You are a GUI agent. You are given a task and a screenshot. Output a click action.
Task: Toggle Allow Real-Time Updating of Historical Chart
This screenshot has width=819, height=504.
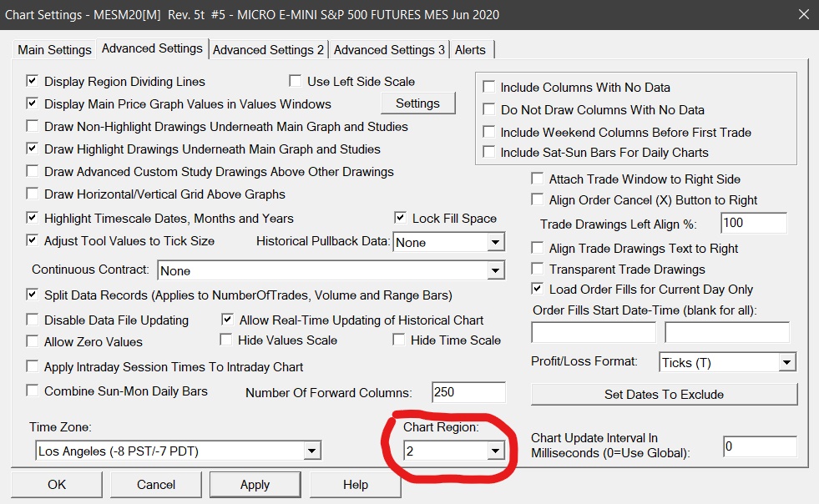coord(227,320)
